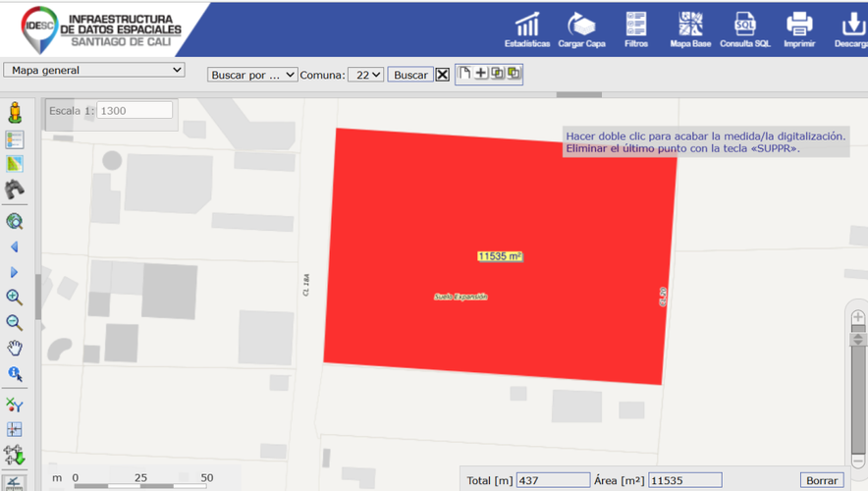Select the XY coordinates tool

click(x=15, y=405)
